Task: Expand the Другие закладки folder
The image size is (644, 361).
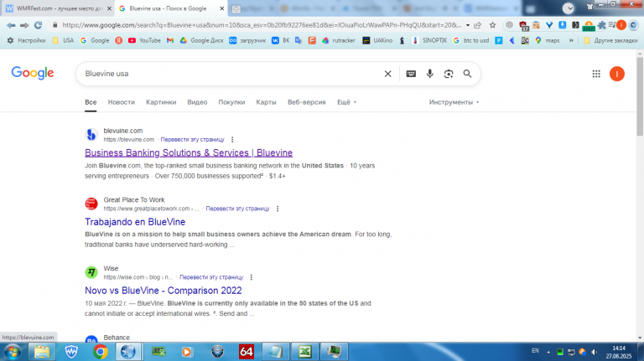Action: point(610,40)
